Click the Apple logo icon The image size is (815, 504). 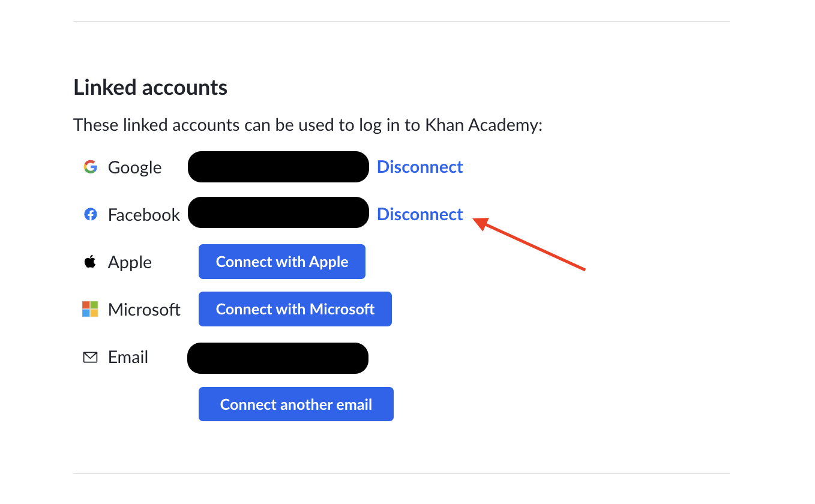[90, 262]
